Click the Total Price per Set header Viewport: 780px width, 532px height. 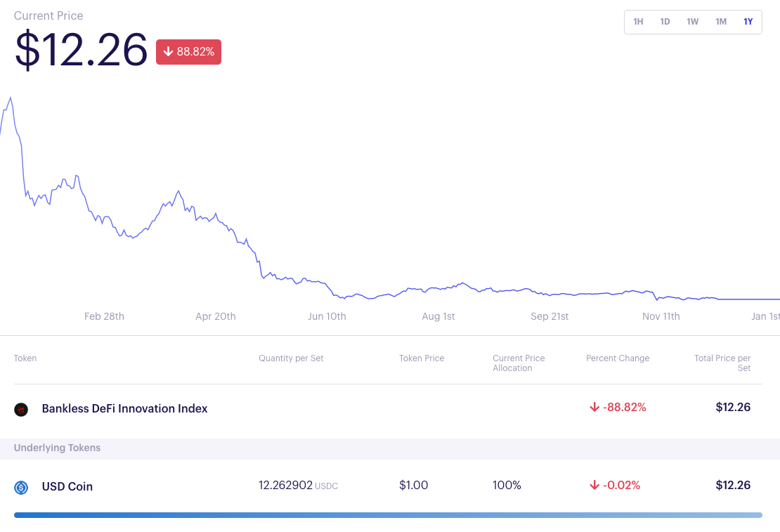[x=722, y=363]
